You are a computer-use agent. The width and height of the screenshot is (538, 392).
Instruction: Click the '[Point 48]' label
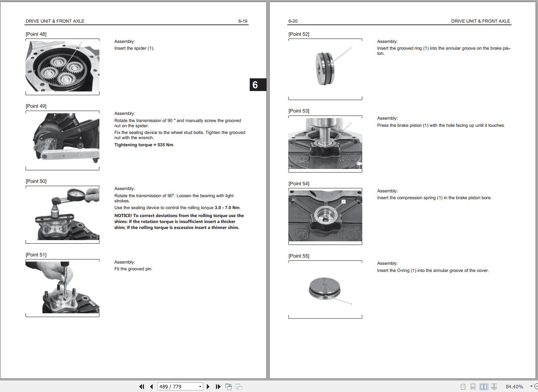tap(36, 34)
